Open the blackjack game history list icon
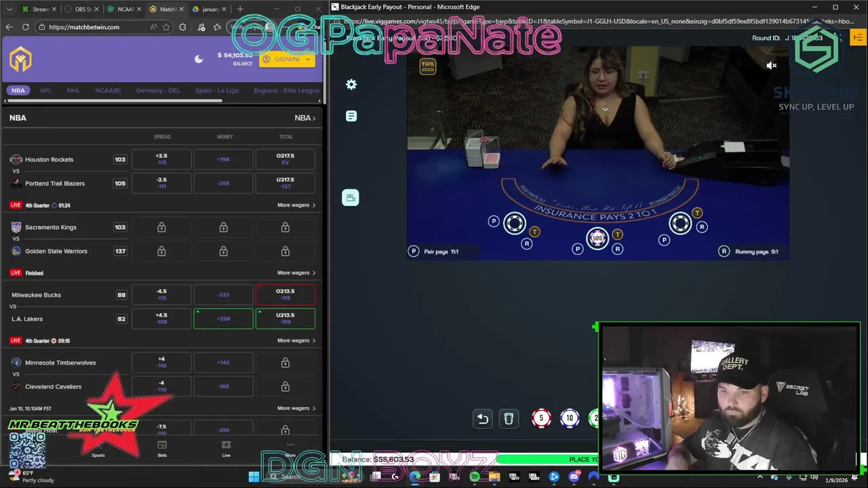This screenshot has width=868, height=488. click(x=351, y=117)
